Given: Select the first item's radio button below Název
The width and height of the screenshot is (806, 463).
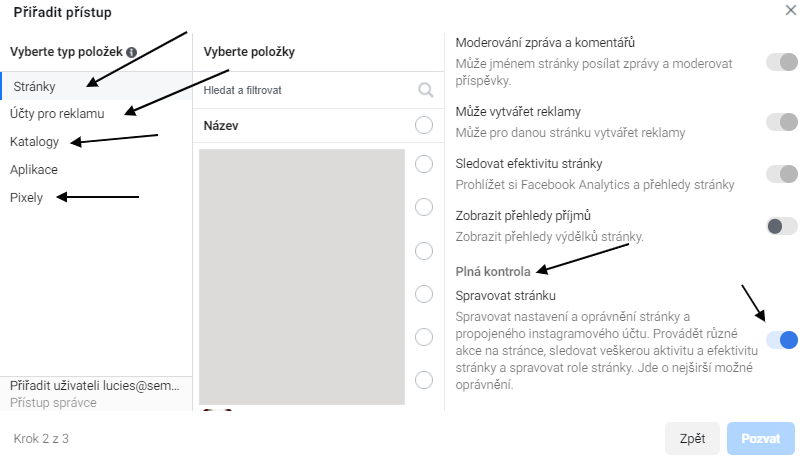Looking at the screenshot, I should click(424, 164).
